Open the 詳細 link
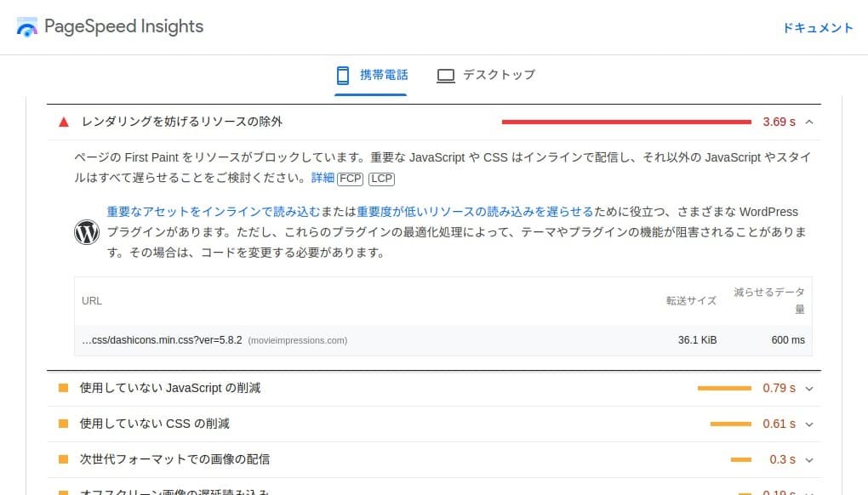Viewport: 868px width, 495px height. 323,179
